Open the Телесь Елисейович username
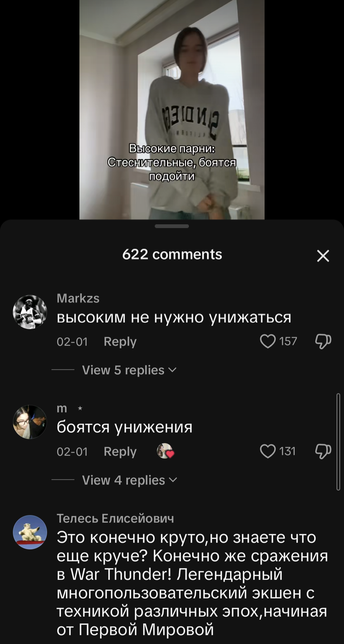The image size is (344, 644). click(115, 518)
